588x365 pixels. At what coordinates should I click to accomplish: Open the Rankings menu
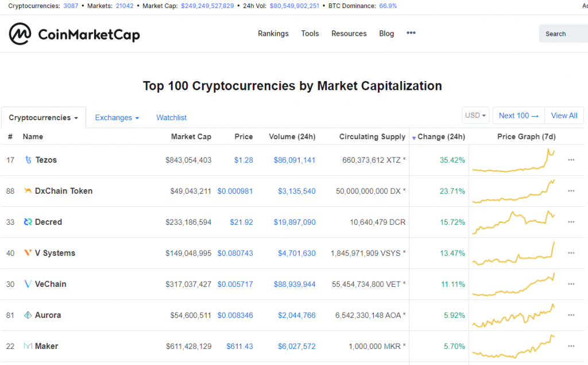(273, 33)
